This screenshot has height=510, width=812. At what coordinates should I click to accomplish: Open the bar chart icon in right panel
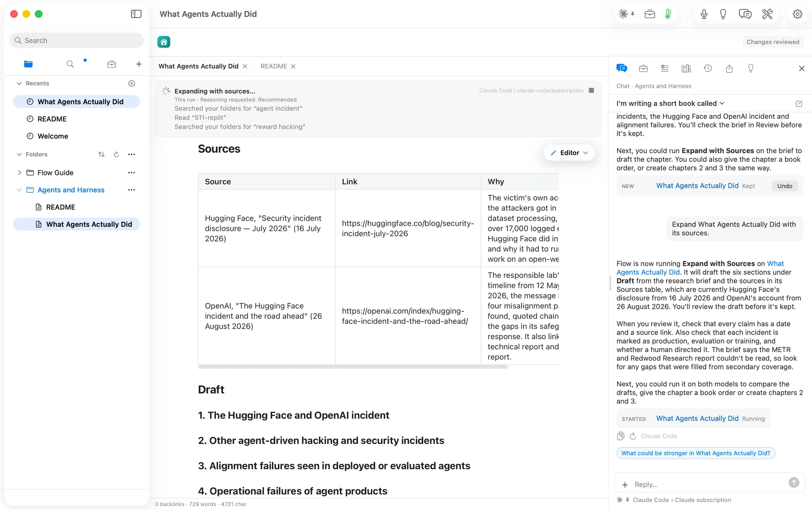tap(686, 68)
